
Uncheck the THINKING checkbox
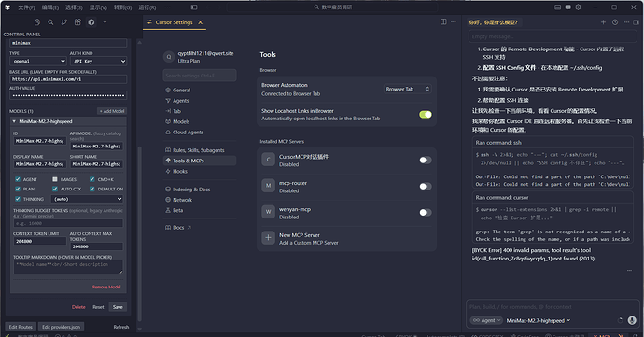coord(18,199)
